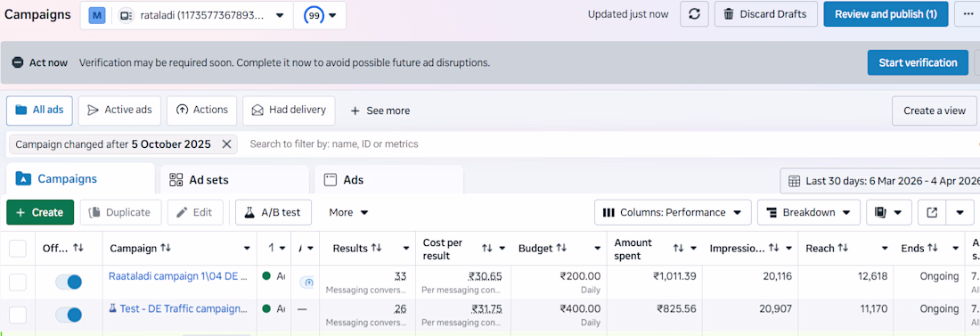Select the Test - DE Traffic campaign checkbox
Image resolution: width=980 pixels, height=336 pixels.
pos(18,315)
